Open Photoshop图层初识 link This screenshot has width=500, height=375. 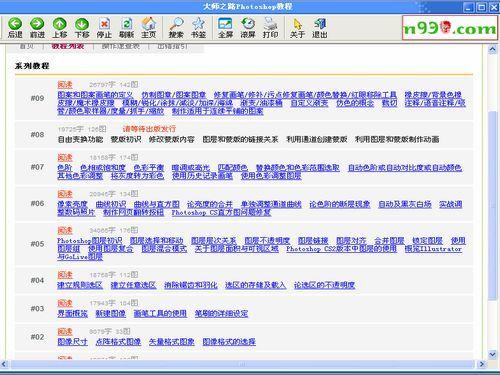[90, 240]
